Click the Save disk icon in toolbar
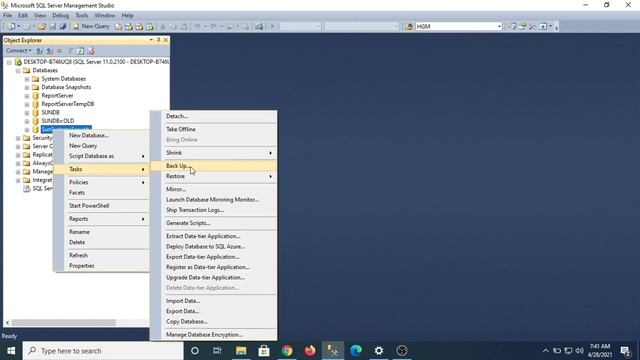640x360 pixels. [x=52, y=26]
